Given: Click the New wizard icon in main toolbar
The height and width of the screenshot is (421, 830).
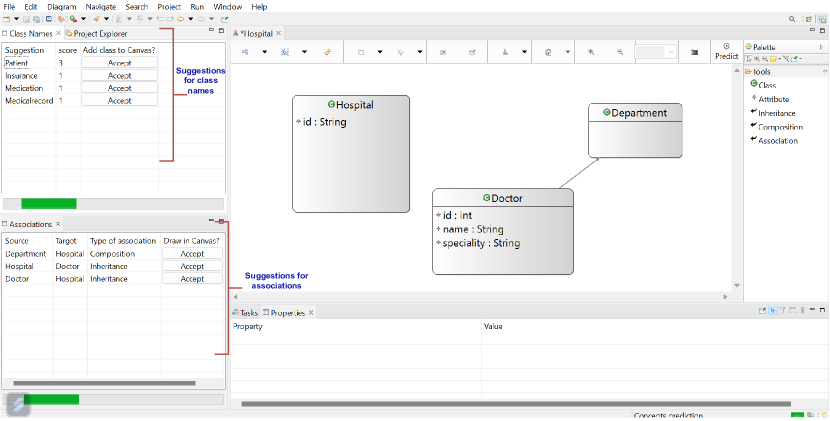Looking at the screenshot, I should [x=6, y=19].
